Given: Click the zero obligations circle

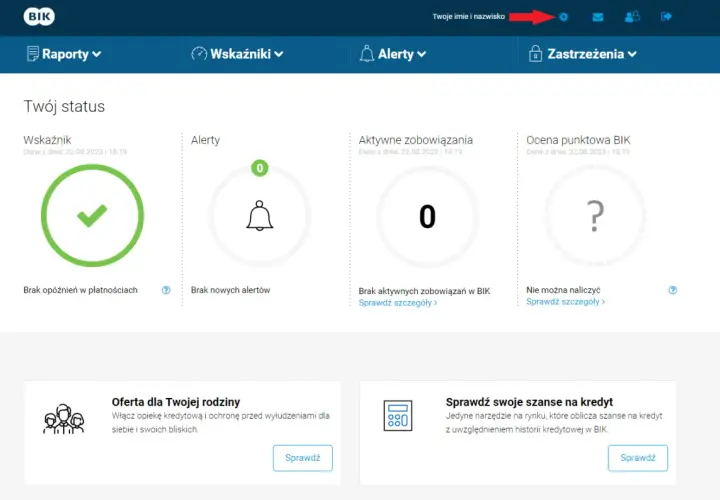Looking at the screenshot, I should (428, 216).
